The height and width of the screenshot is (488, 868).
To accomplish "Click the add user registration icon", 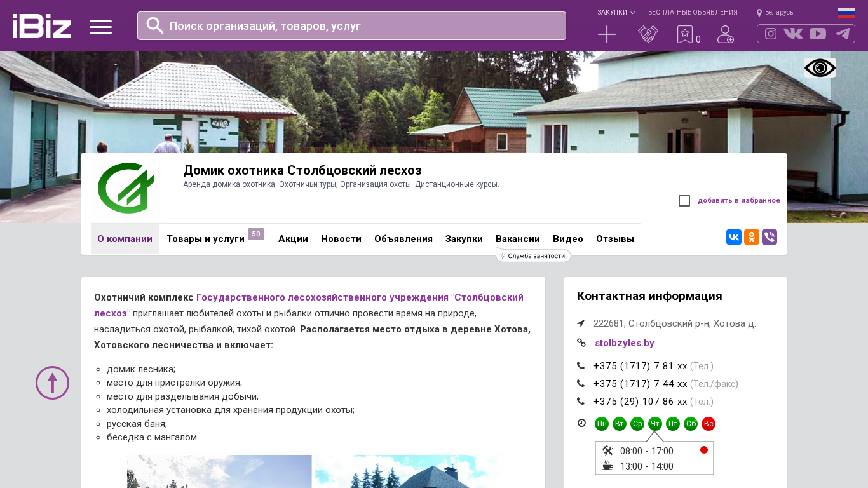I will [x=726, y=34].
